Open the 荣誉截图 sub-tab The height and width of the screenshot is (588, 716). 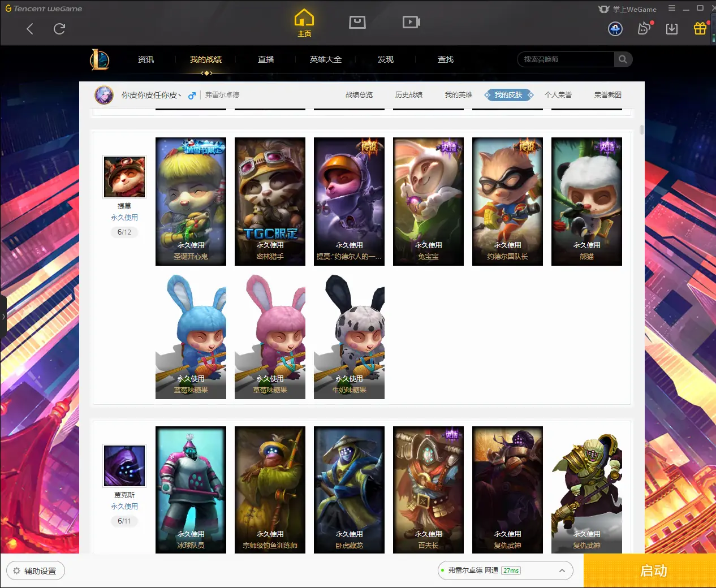point(608,95)
